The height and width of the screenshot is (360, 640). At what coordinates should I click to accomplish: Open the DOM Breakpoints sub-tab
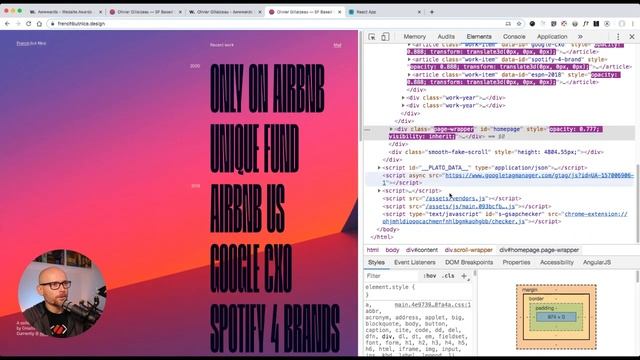point(469,262)
